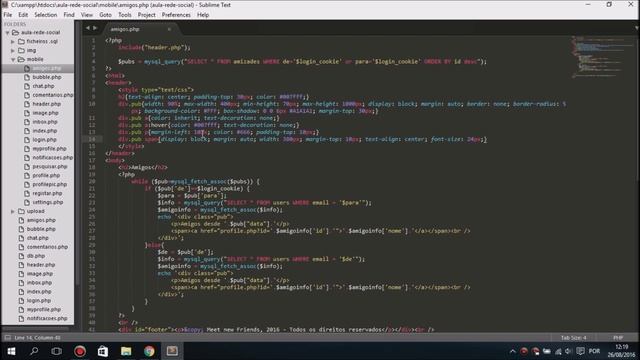The width and height of the screenshot is (640, 360).
Task: Open Task View from the taskbar
Action: pyautogui.click(x=57, y=351)
